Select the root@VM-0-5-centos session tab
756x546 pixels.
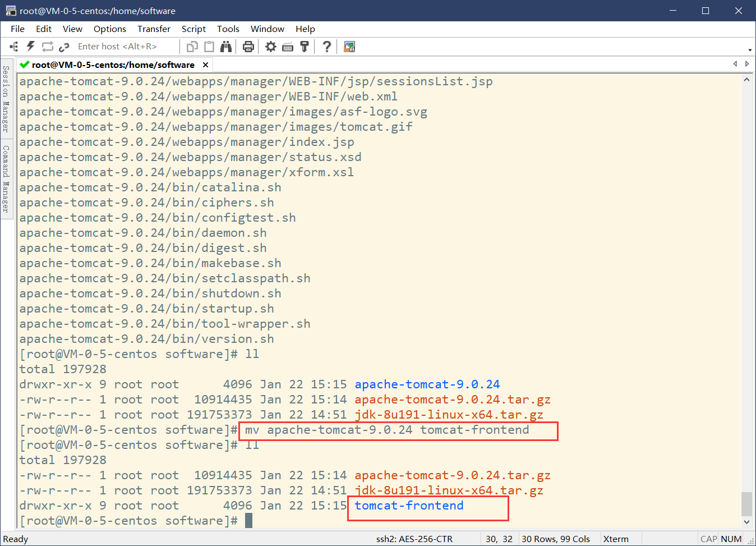pos(113,65)
